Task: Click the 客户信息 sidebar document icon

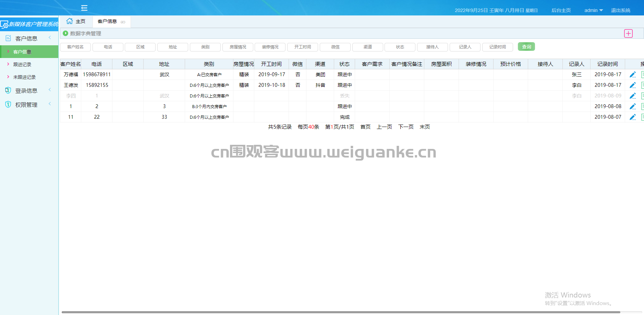Action: [8, 38]
